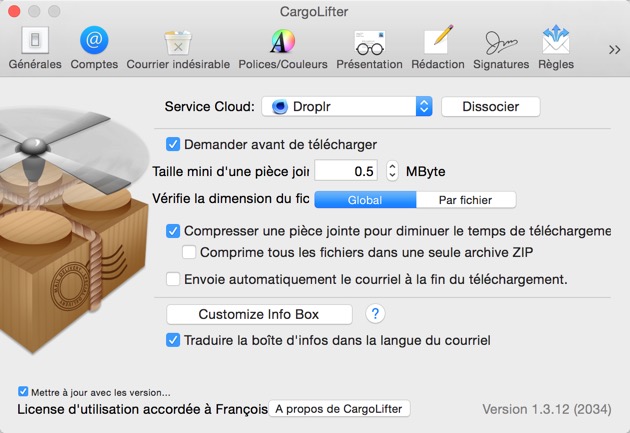Screen dimensions: 630x433
Task: Select the Global segment
Action: (365, 200)
